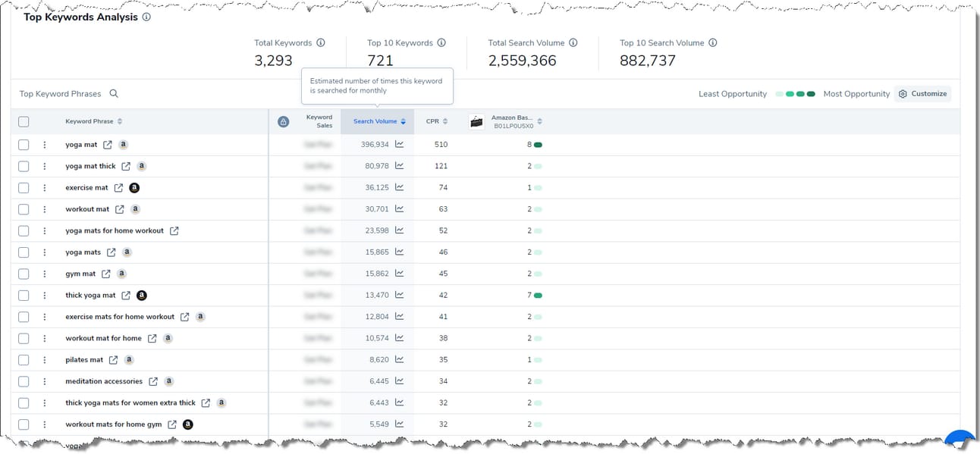Viewport: 980px width, 454px height.
Task: Click the lock icon in the Keyword Sales column
Action: click(x=283, y=121)
